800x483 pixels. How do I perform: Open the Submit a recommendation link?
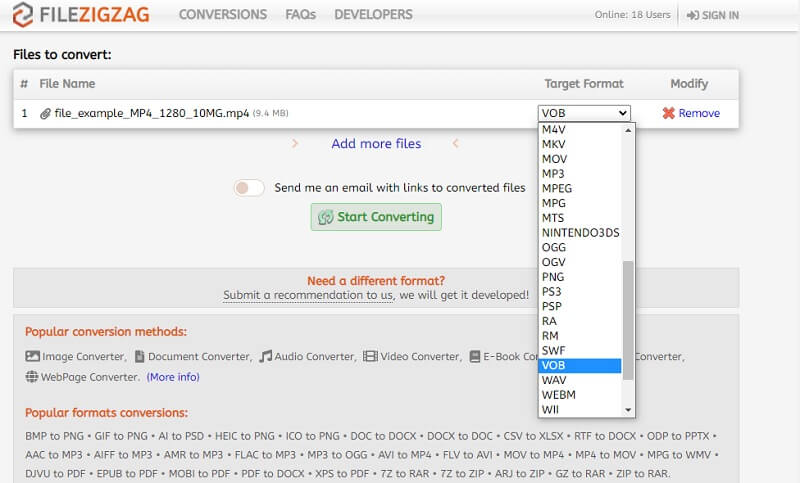pyautogui.click(x=308, y=295)
